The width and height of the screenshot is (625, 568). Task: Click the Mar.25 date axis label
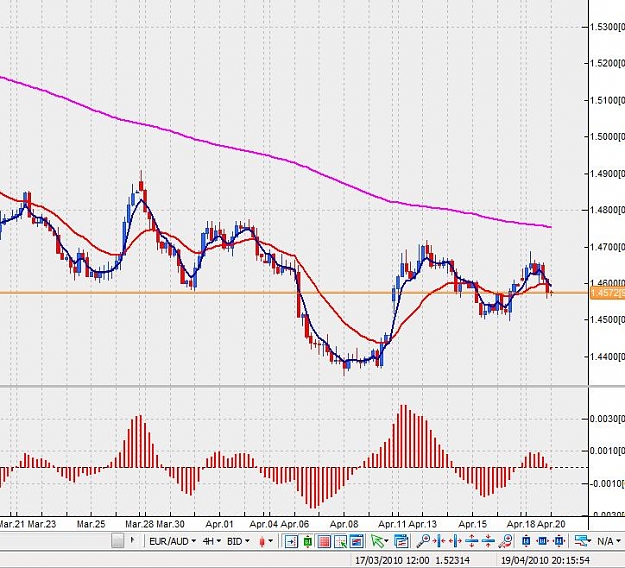click(x=90, y=524)
